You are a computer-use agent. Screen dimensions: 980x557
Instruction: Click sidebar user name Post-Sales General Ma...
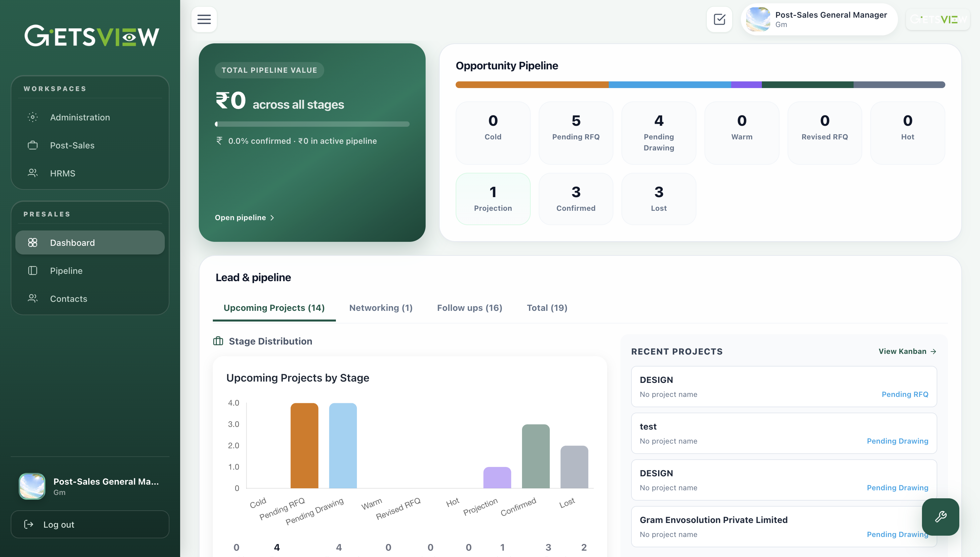(106, 481)
